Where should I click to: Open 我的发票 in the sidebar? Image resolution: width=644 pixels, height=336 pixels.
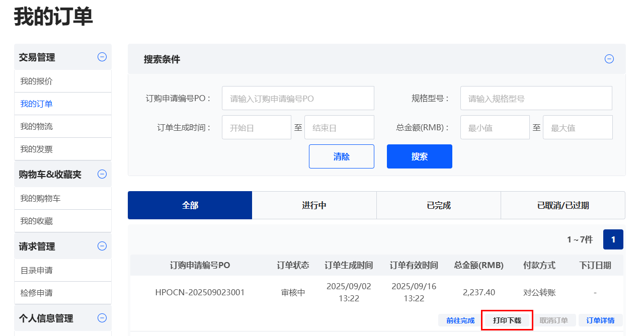click(36, 149)
